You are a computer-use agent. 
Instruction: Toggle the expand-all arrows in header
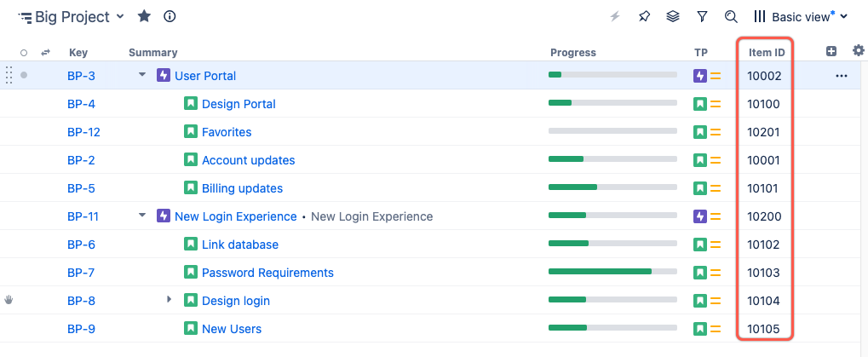click(45, 53)
